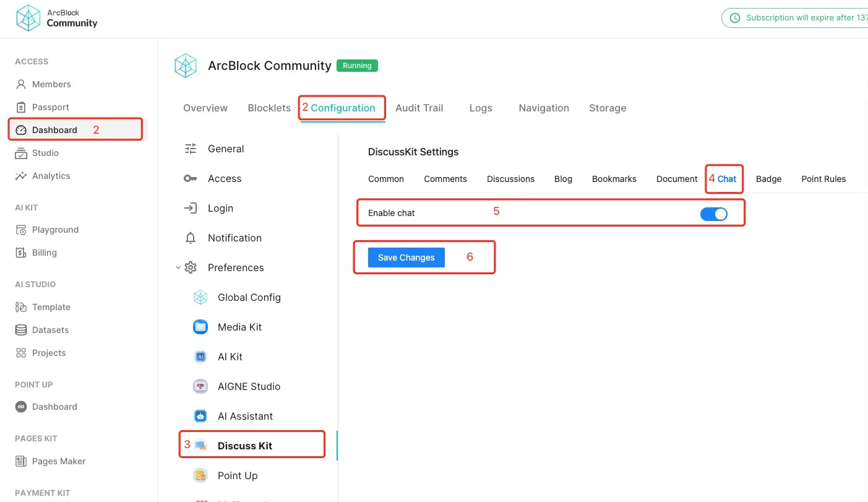Select the Comments settings tab
868x502 pixels.
click(445, 179)
